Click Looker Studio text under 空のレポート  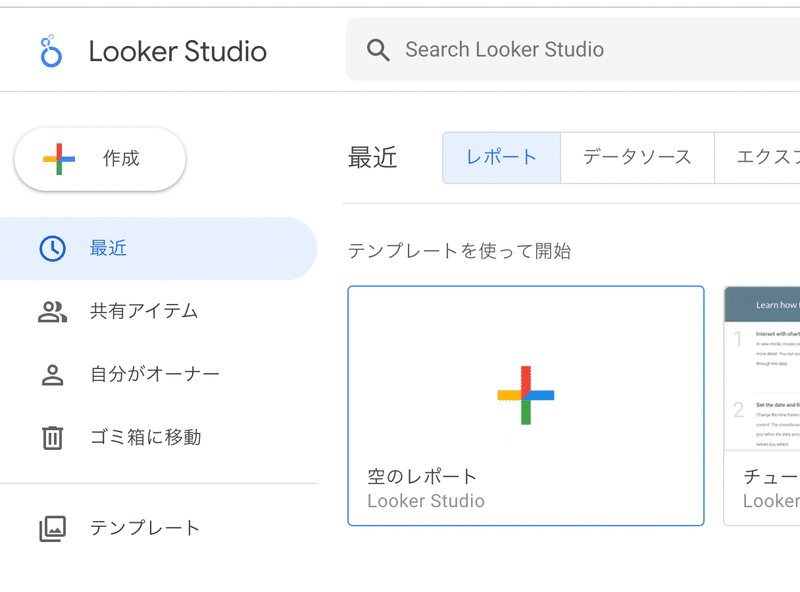click(x=426, y=501)
